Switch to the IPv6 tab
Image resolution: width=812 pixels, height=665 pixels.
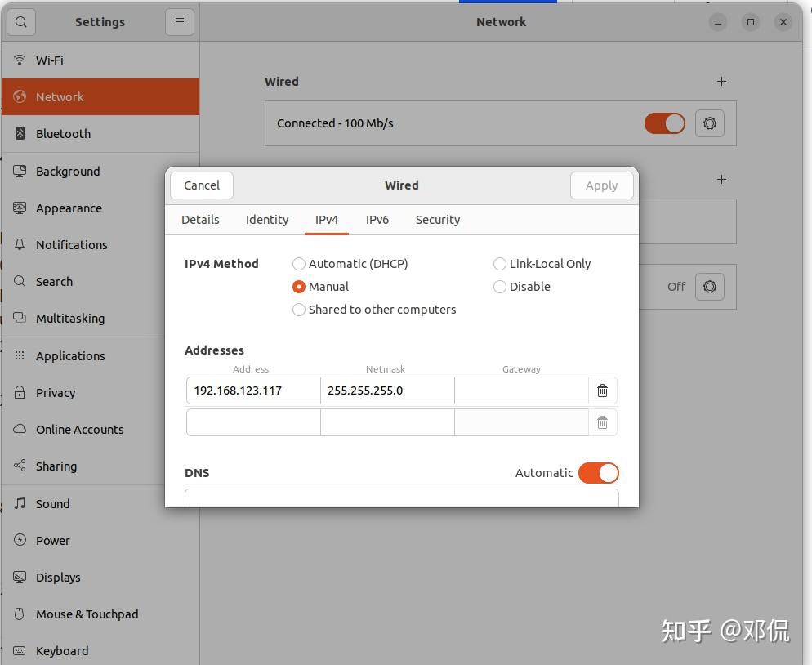[377, 219]
